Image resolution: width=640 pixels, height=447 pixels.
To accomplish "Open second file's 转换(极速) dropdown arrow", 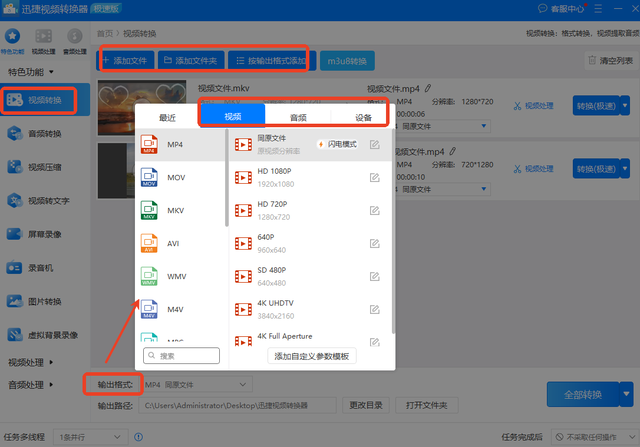I will [625, 168].
